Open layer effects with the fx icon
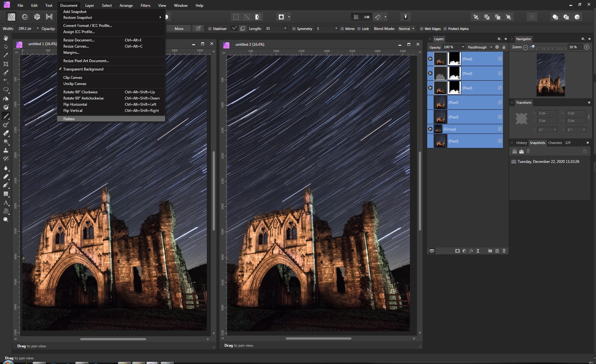596x364 pixels. 471,251
